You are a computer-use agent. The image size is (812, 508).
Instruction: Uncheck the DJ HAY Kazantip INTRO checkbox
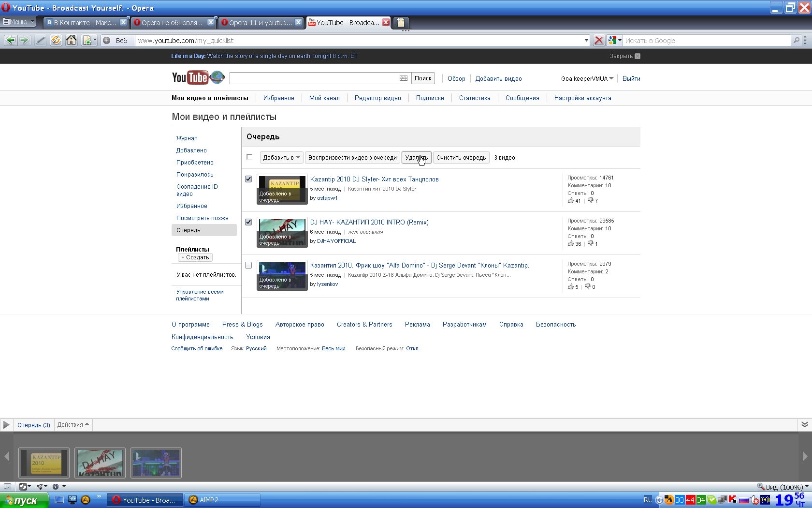coord(248,222)
